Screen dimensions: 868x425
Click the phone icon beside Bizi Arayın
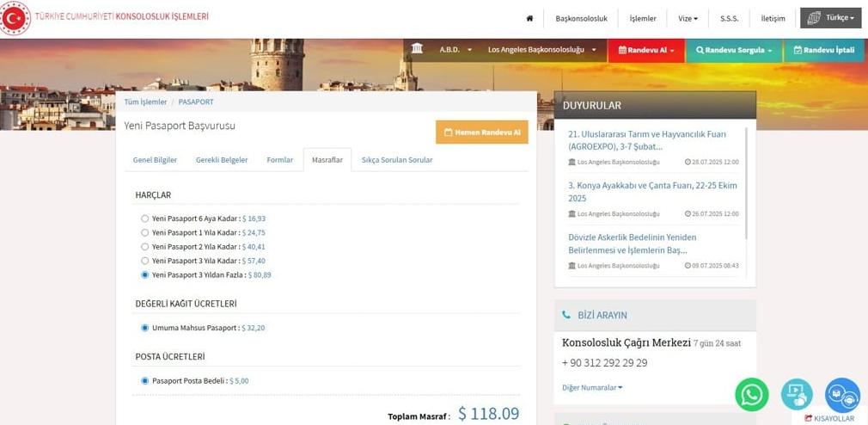[x=565, y=315]
